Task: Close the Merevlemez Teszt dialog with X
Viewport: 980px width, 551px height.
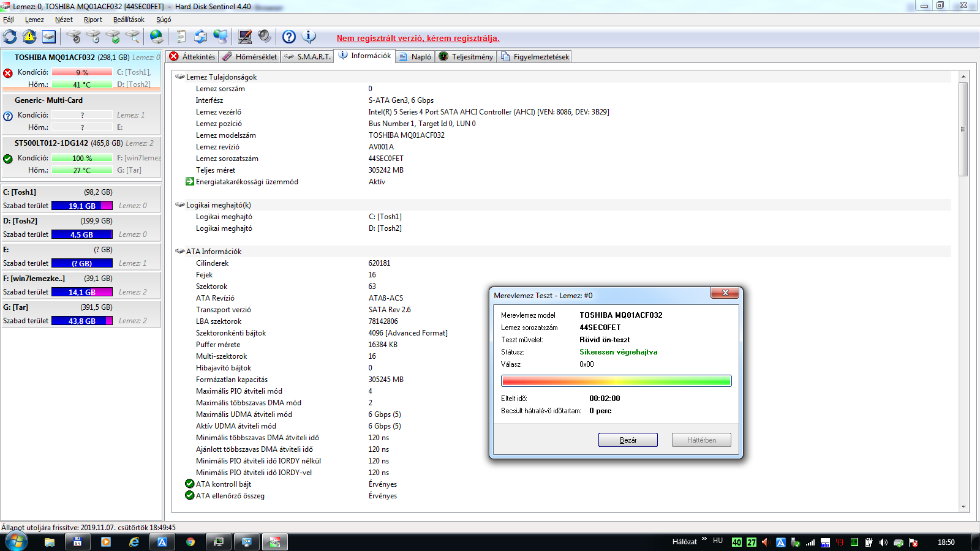Action: coord(725,293)
